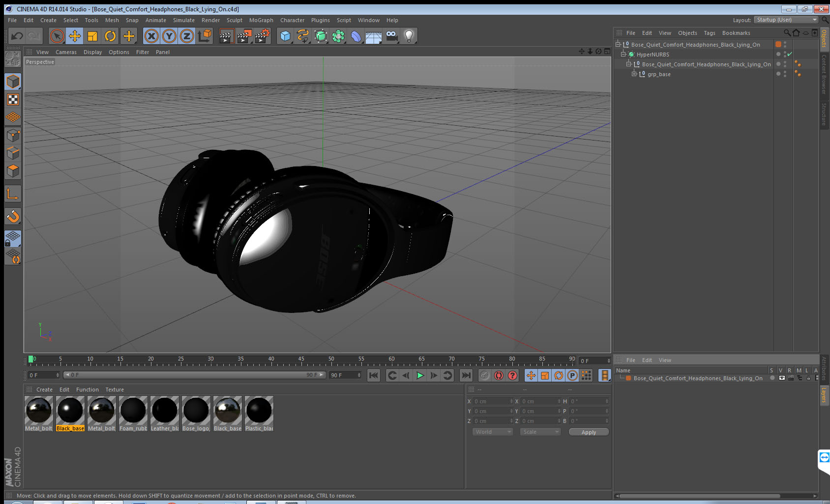Toggle X axis lock
The width and height of the screenshot is (830, 504).
151,36
